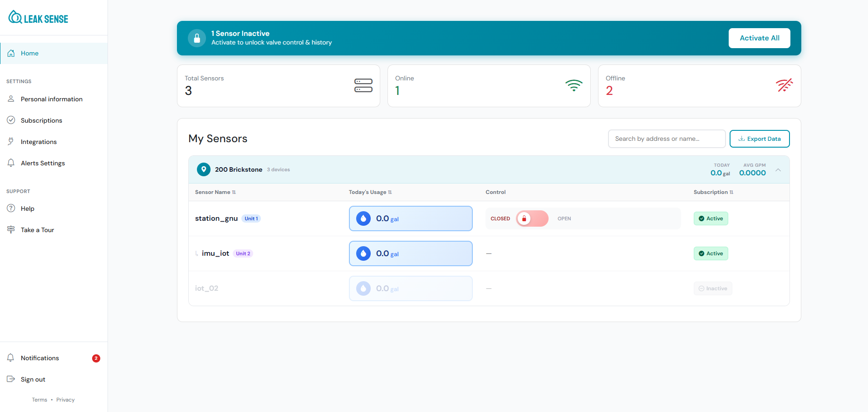Click the Online wifi icon

(x=574, y=85)
